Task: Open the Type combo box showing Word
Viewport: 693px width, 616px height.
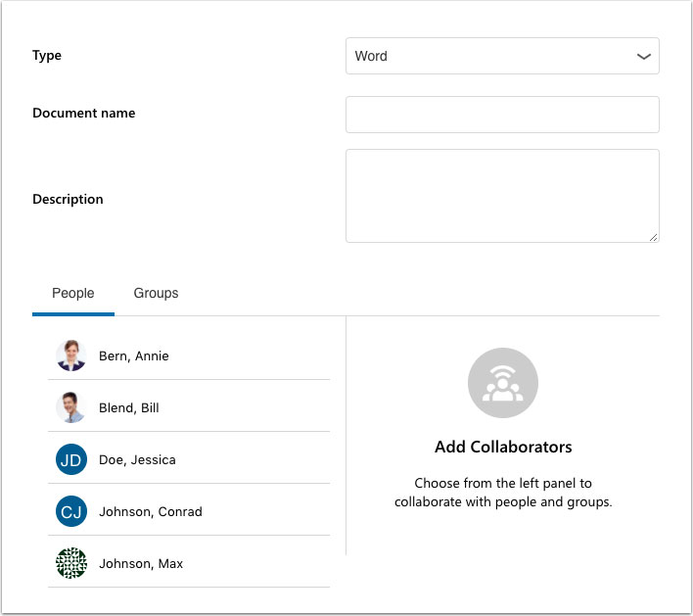Action: 489,57
